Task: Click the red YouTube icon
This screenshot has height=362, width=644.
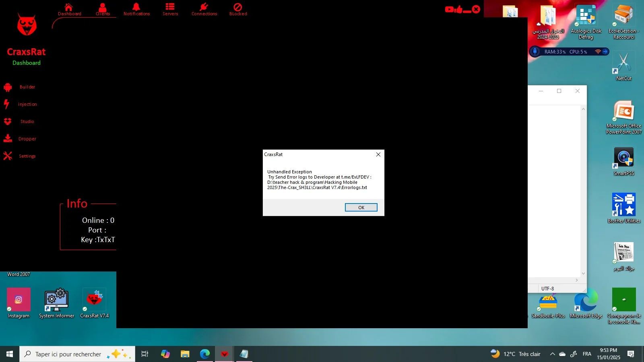Action: (449, 9)
